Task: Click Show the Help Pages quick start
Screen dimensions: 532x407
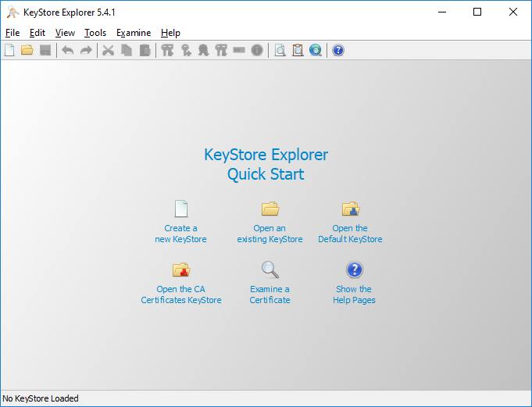Action: [354, 283]
